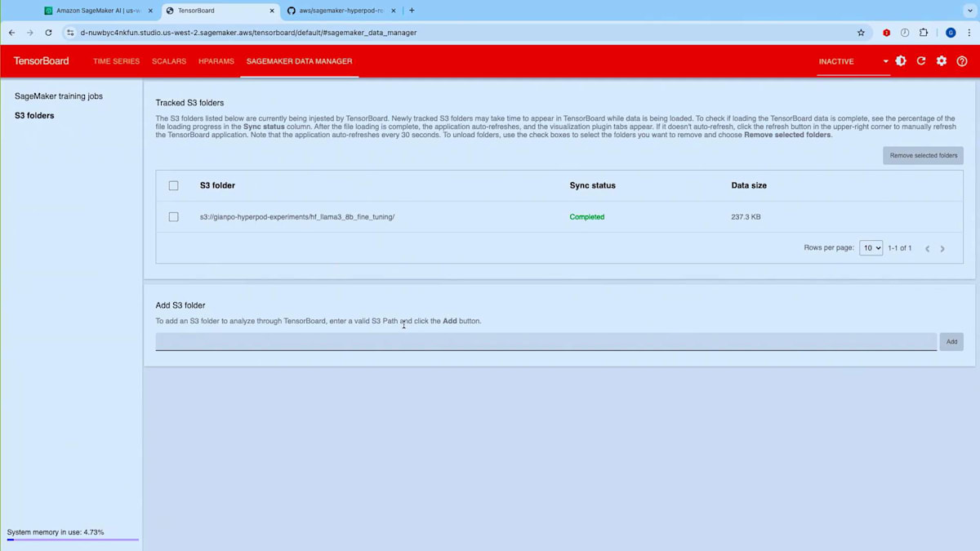
Task: Click the Data size column header
Action: [x=749, y=185]
